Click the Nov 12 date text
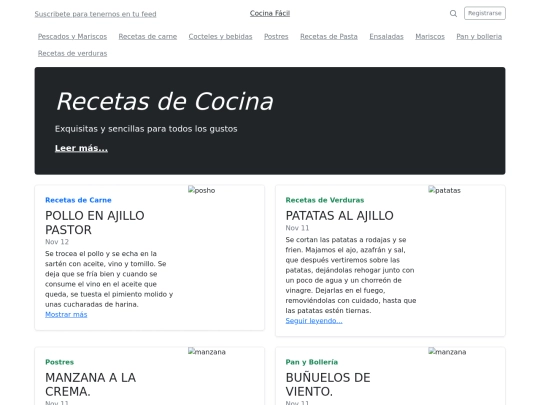 [x=57, y=242]
